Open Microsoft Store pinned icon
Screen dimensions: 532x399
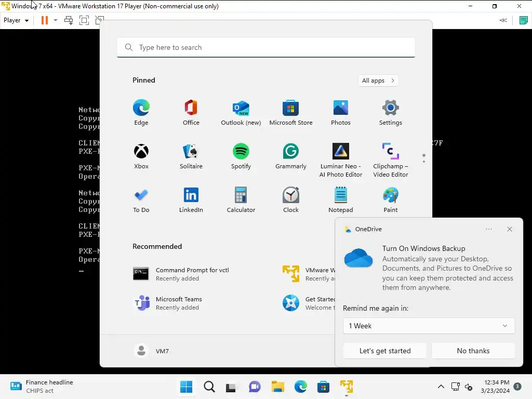[x=291, y=113]
